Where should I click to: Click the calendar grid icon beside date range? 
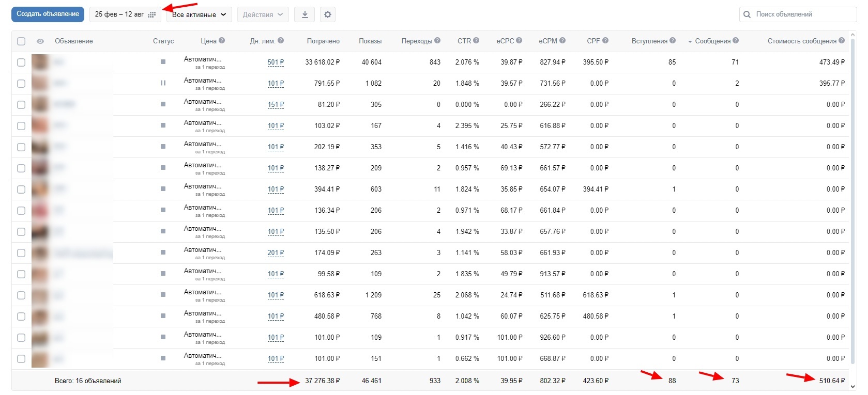tap(151, 14)
